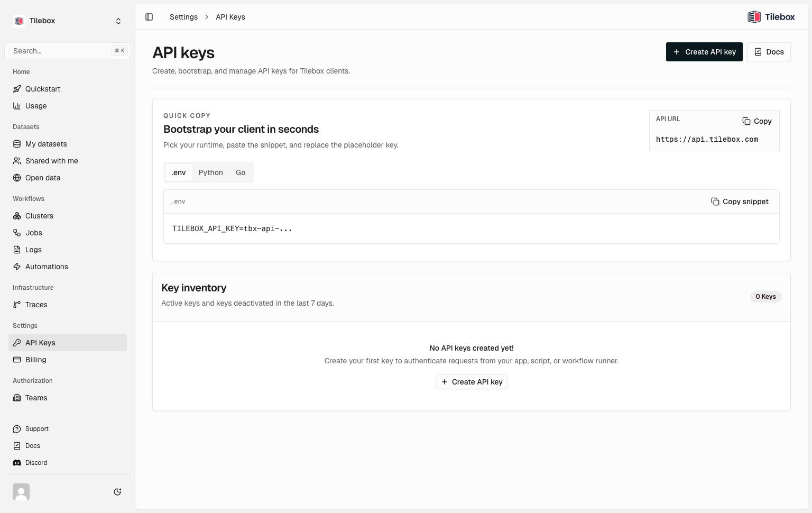Toggle dark mode with the moon icon
Viewport: 812px width, 513px height.
pos(117,492)
